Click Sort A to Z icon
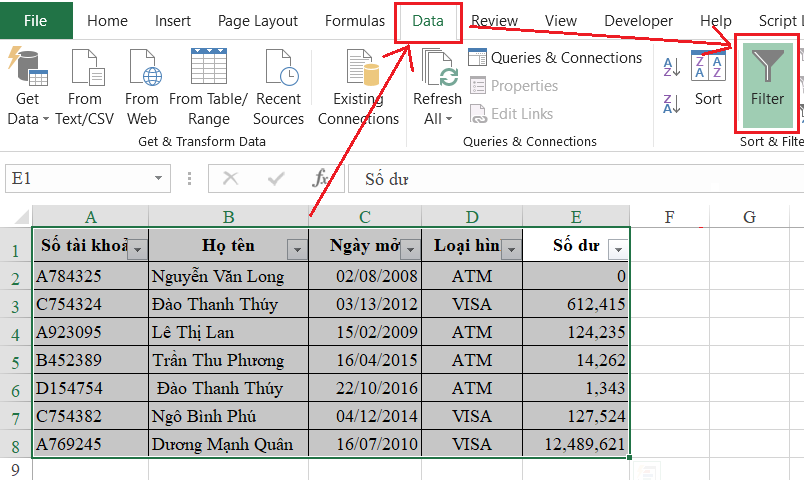The height and width of the screenshot is (480, 804). (x=672, y=67)
